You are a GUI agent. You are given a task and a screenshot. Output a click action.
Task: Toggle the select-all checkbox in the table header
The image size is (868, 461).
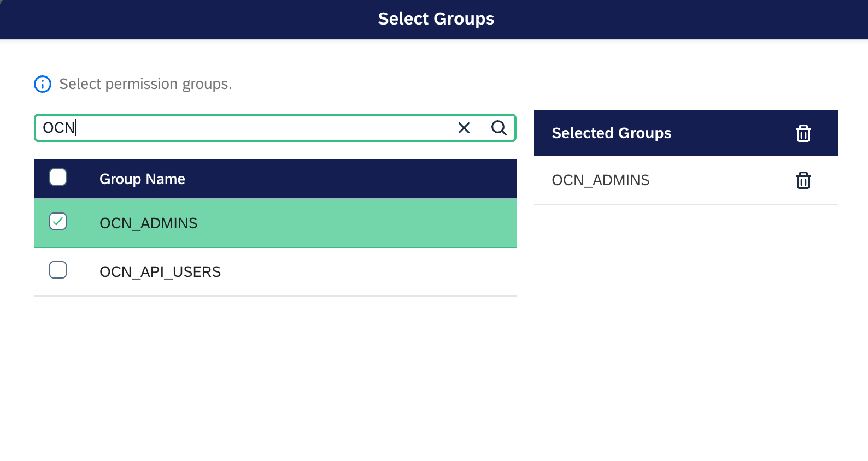(58, 178)
